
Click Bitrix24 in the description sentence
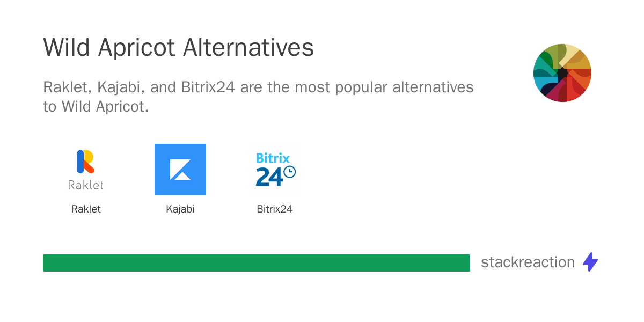[x=207, y=87]
